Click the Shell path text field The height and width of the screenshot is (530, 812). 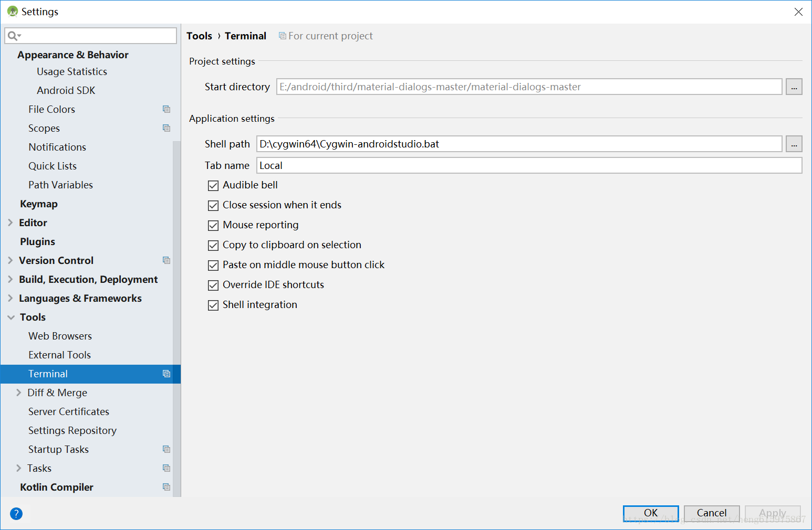click(x=519, y=144)
